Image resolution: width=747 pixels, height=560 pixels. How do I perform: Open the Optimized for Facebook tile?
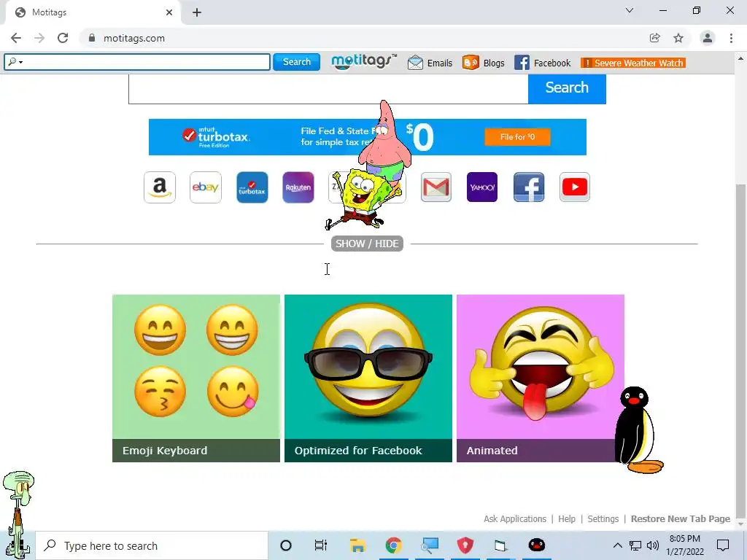tap(368, 378)
